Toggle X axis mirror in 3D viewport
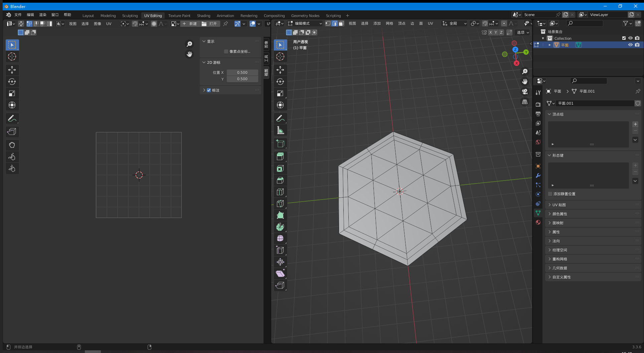644x353 pixels. pyautogui.click(x=490, y=32)
